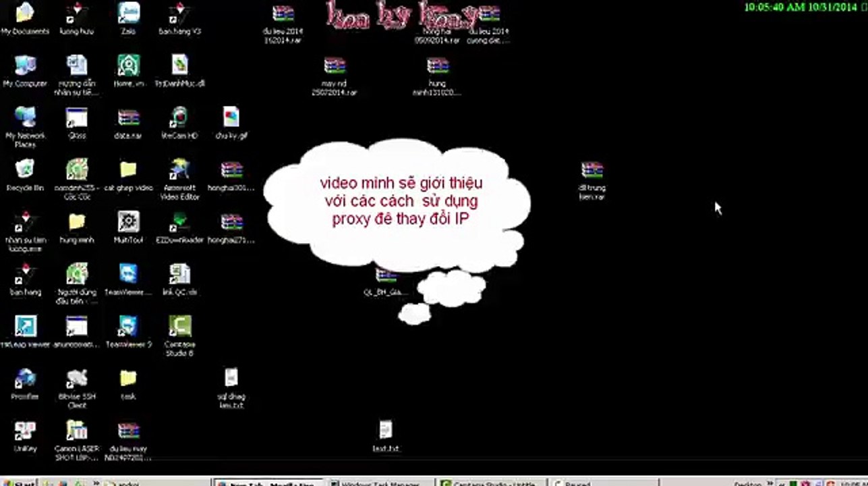
Task: Select the 'may nd 25072014.rar' archive
Action: [335, 76]
